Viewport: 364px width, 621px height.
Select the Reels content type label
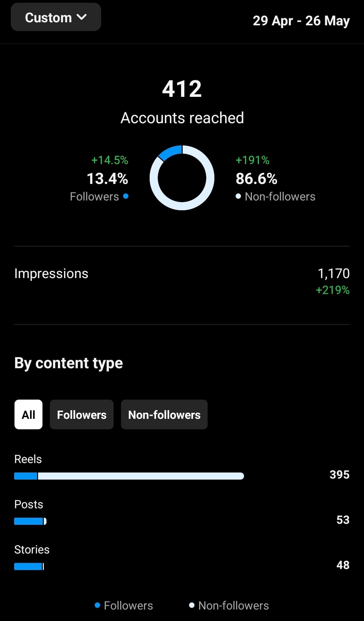[28, 459]
